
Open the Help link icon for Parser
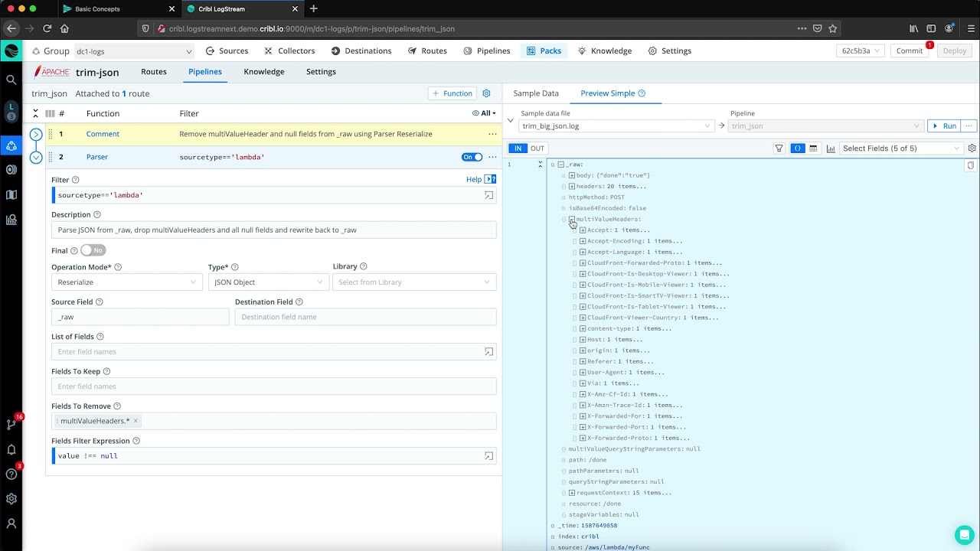click(x=490, y=179)
